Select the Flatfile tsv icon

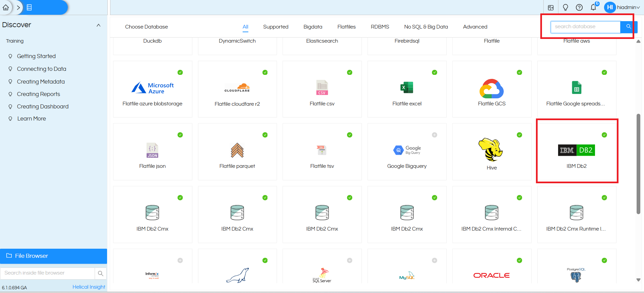[322, 150]
